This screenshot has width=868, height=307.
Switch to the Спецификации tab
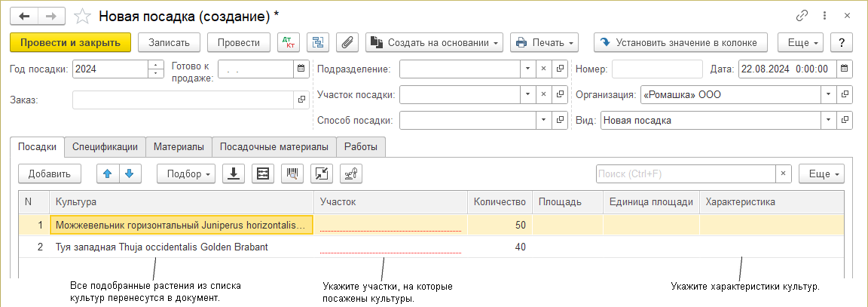[105, 147]
